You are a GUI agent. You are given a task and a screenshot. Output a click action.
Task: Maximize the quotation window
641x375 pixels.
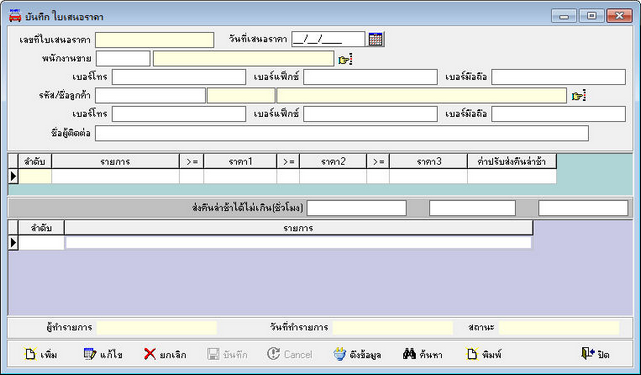pyautogui.click(x=591, y=16)
